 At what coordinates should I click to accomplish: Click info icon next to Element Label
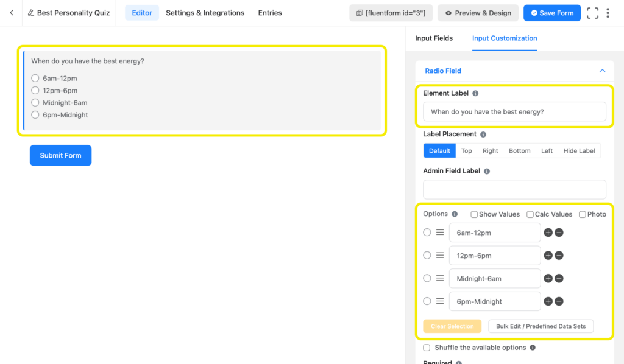[475, 93]
